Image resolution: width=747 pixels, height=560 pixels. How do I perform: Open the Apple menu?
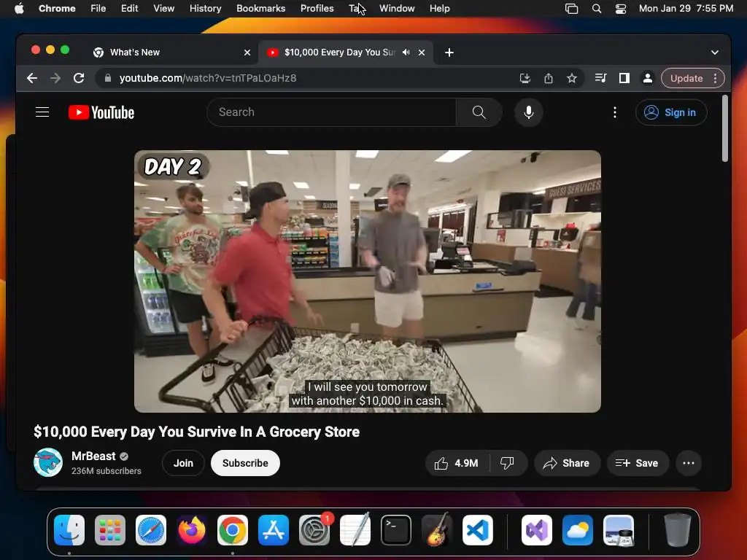tap(19, 9)
